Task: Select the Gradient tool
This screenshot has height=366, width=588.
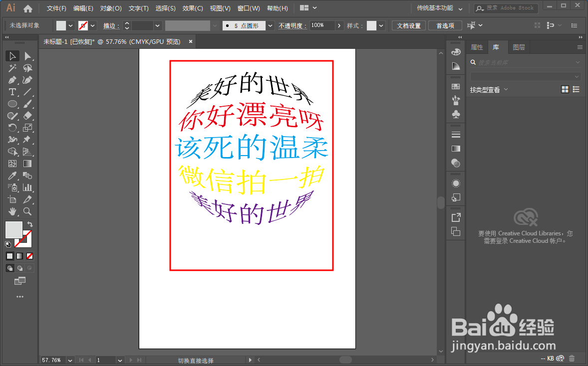Action: point(28,164)
